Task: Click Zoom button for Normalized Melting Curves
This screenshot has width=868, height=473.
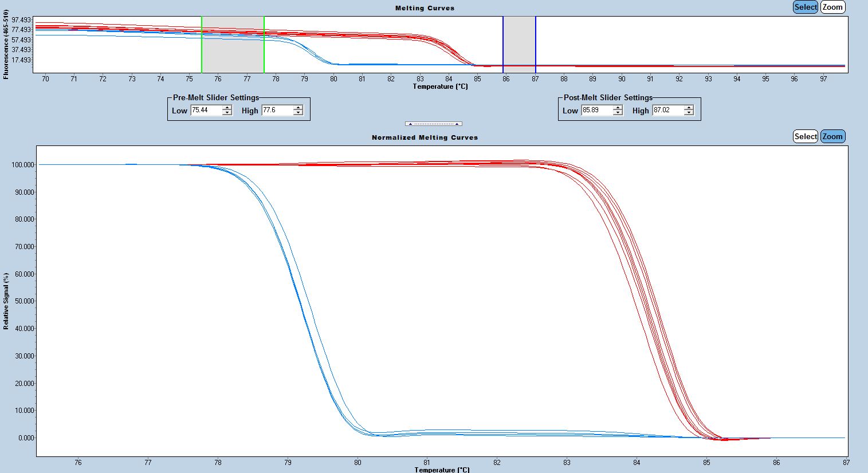Action: [x=832, y=136]
